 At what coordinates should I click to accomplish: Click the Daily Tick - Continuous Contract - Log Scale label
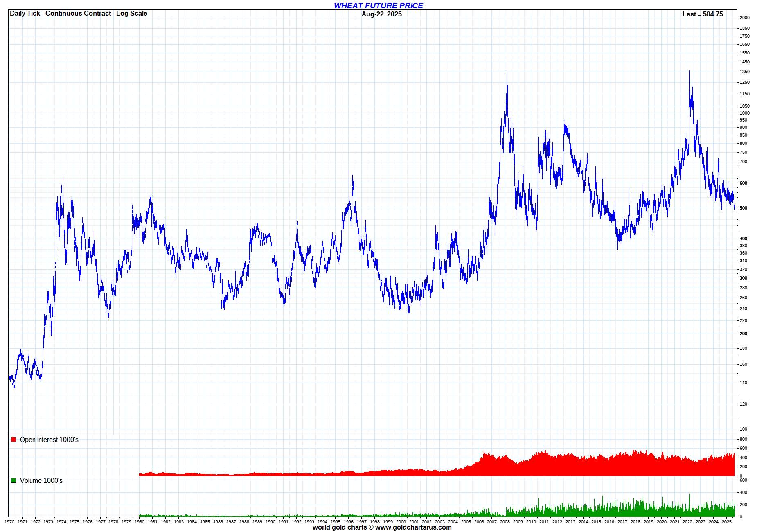79,13
